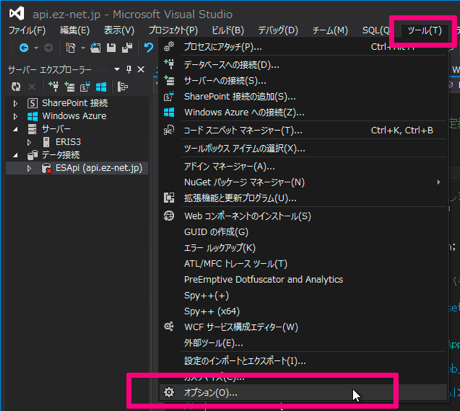The height and width of the screenshot is (411, 460).
Task: Choose Windows Azure への接続(Z)... menu item
Action: 303,112
